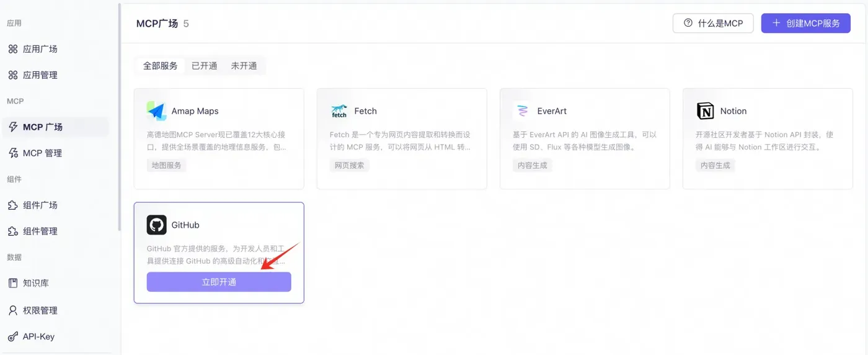868x355 pixels.
Task: Click the 内容生成 tag on Notion
Action: (716, 166)
